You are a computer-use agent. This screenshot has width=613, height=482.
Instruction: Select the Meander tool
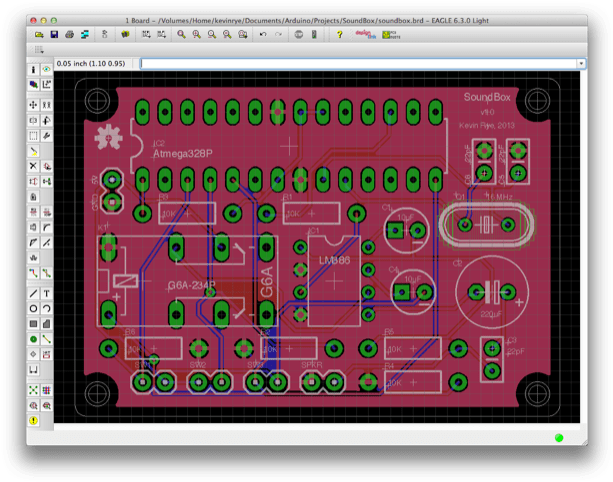click(33, 258)
